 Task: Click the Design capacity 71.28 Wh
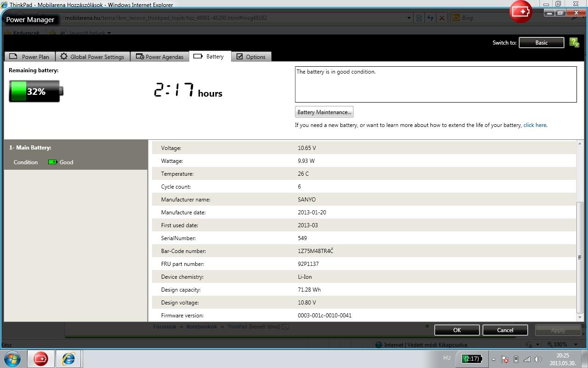pyautogui.click(x=309, y=290)
